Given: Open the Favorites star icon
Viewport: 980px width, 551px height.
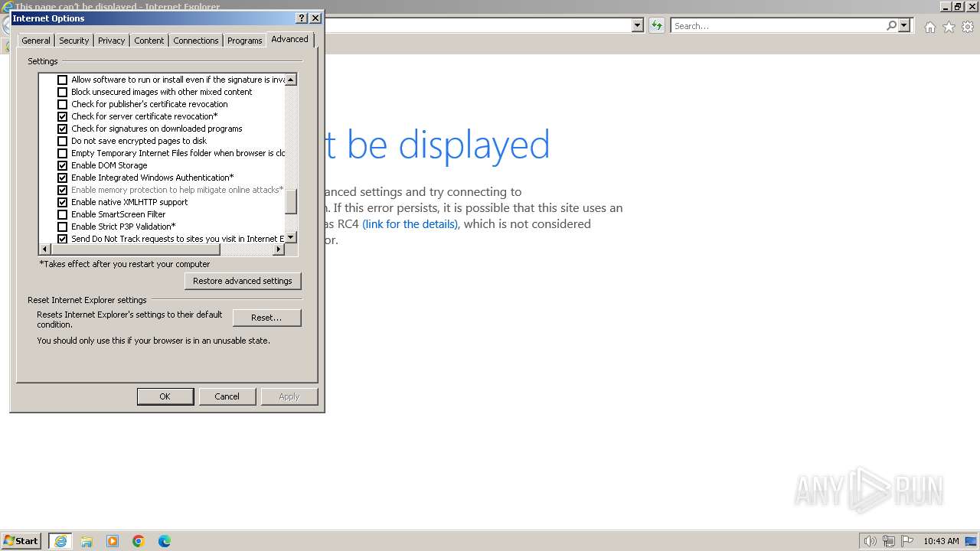Looking at the screenshot, I should [949, 27].
